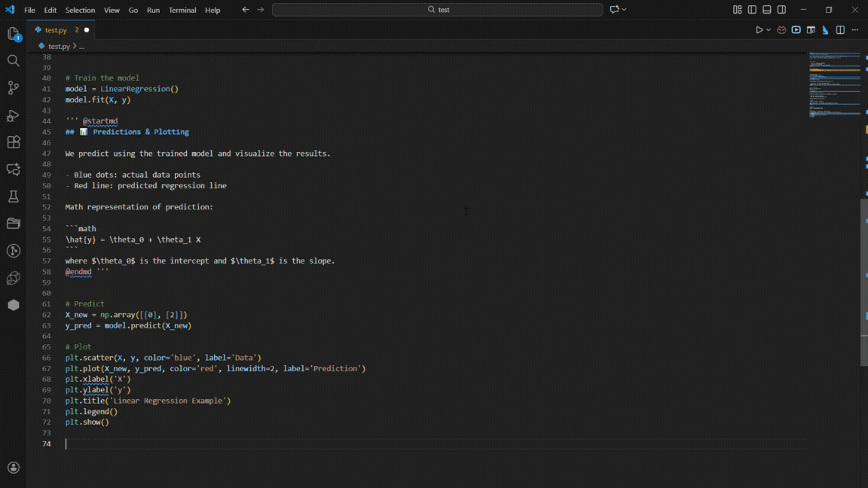
Task: Click the '@endmd' marker text
Action: [x=78, y=272]
